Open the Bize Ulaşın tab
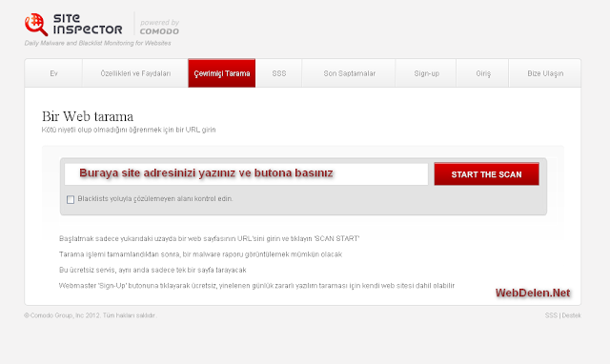 click(x=545, y=73)
